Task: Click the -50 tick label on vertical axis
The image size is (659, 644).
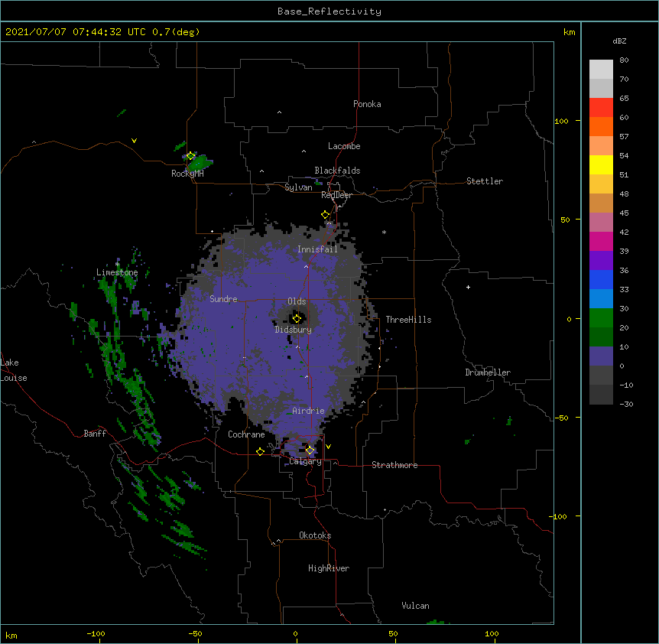Action: pyautogui.click(x=561, y=418)
